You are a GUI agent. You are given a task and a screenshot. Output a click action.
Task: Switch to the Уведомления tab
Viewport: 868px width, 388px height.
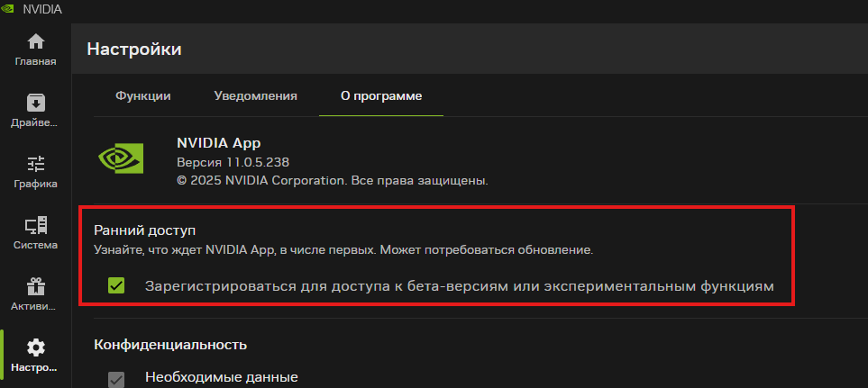(256, 96)
